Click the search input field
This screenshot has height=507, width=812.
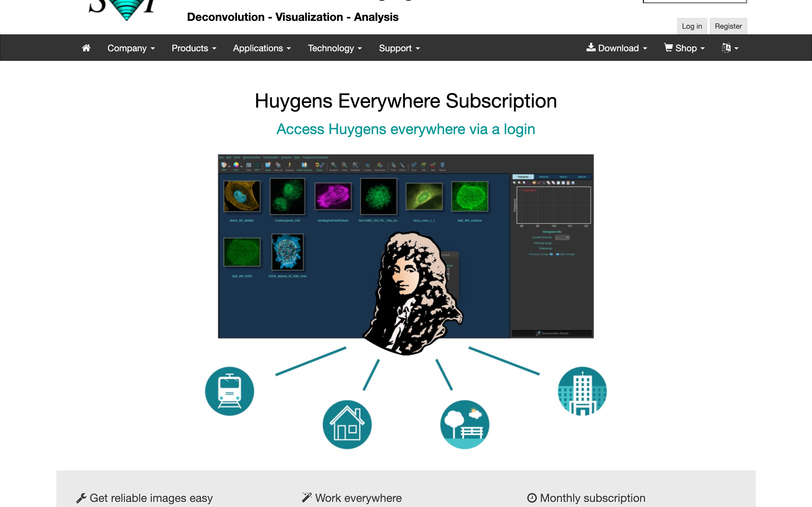click(694, 1)
